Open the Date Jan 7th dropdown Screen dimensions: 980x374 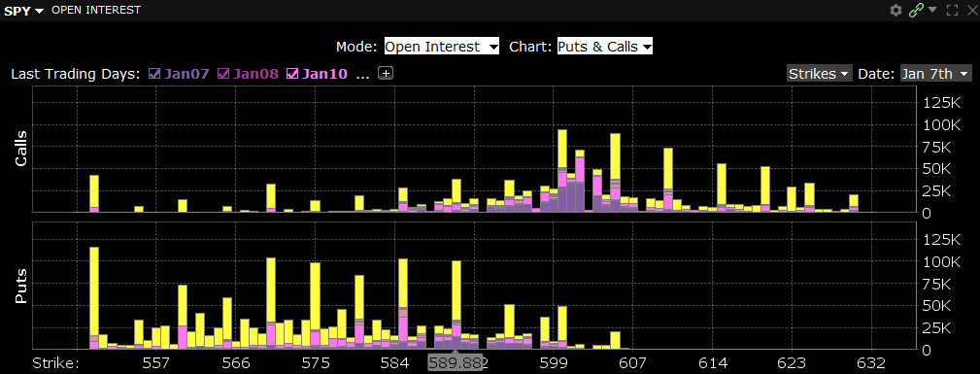pyautogui.click(x=935, y=73)
